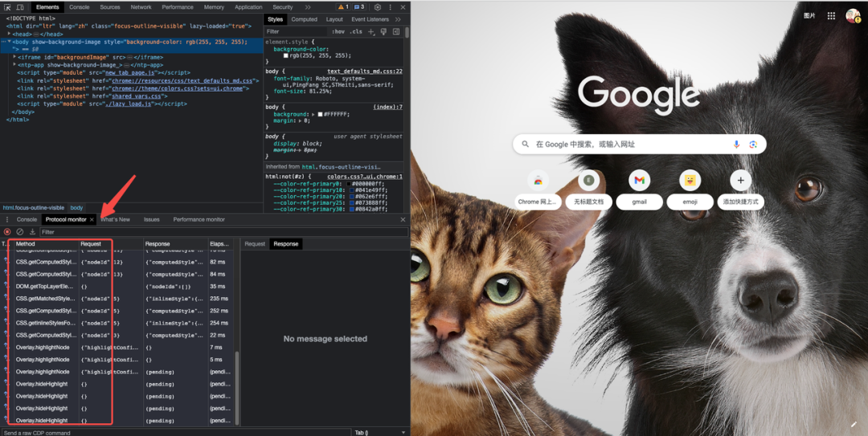Toggle the .cls element classes button
Screen dimensions: 868x436
(357, 31)
